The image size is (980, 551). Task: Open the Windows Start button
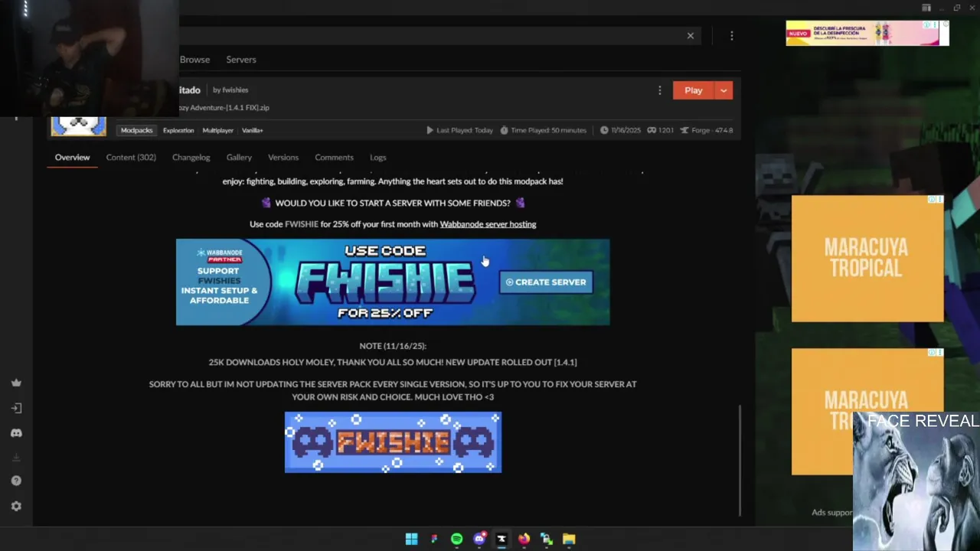411,539
